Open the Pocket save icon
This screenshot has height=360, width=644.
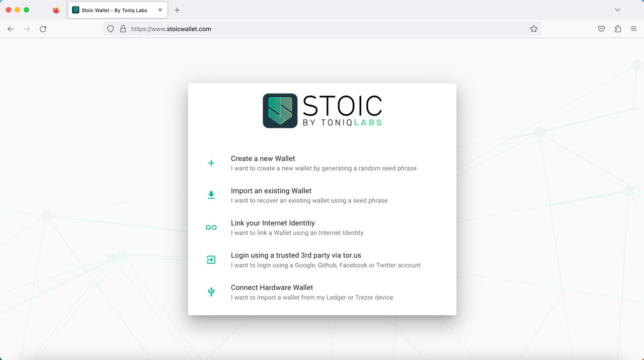[601, 29]
